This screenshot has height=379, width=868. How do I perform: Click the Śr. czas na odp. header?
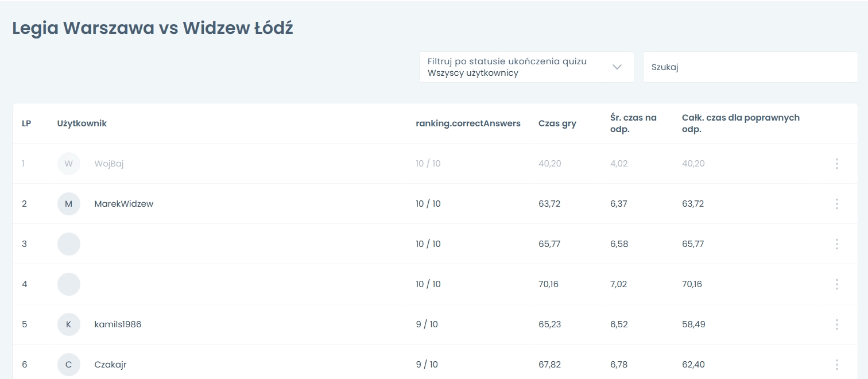633,123
